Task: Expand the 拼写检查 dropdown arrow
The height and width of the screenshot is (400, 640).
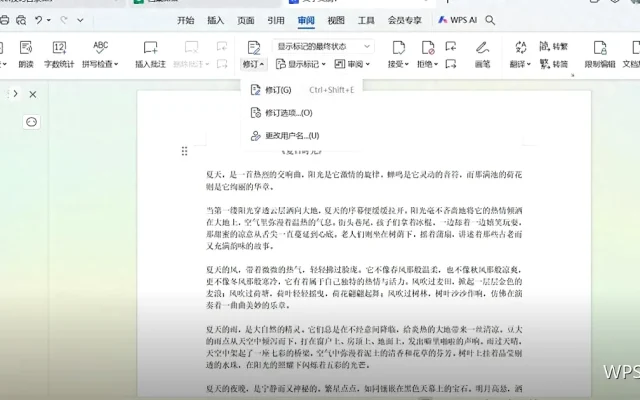Action: (116, 64)
